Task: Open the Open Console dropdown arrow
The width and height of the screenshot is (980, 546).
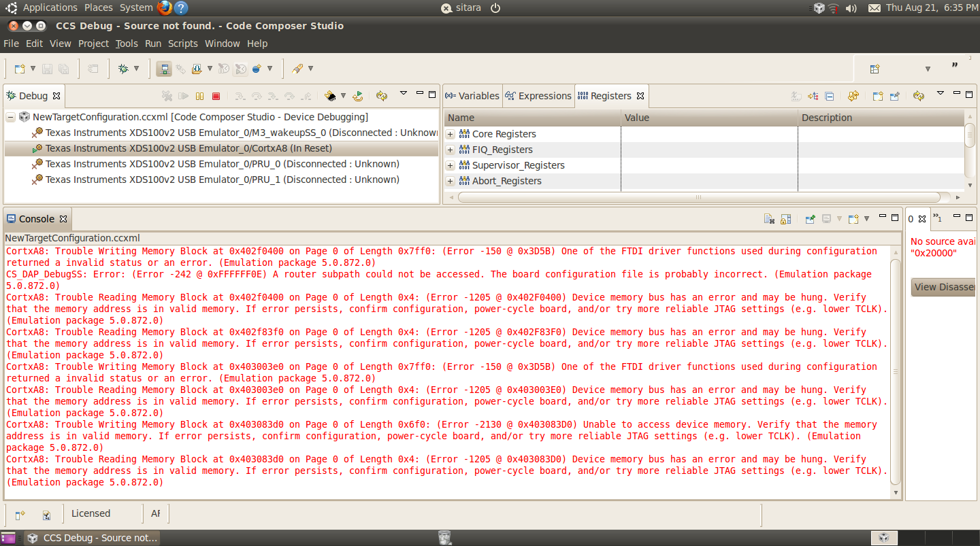Action: coord(866,219)
